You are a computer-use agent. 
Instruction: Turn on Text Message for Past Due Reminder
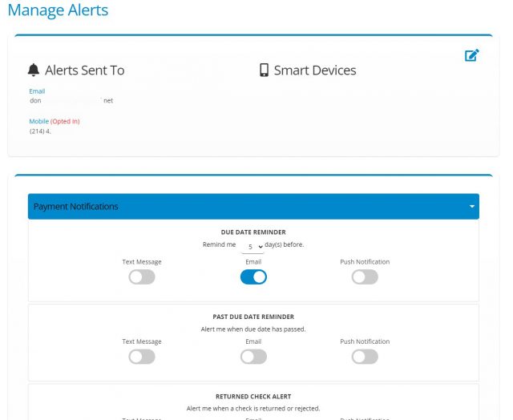click(x=142, y=357)
